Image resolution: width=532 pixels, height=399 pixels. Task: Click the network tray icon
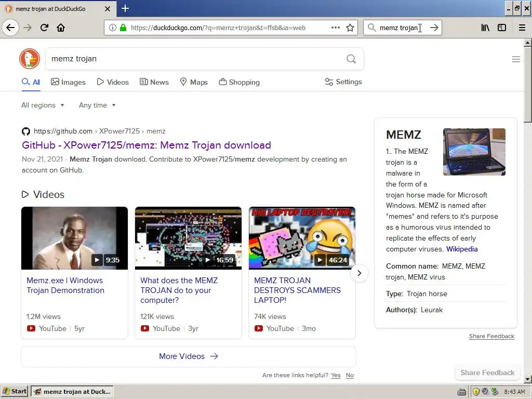point(495,392)
